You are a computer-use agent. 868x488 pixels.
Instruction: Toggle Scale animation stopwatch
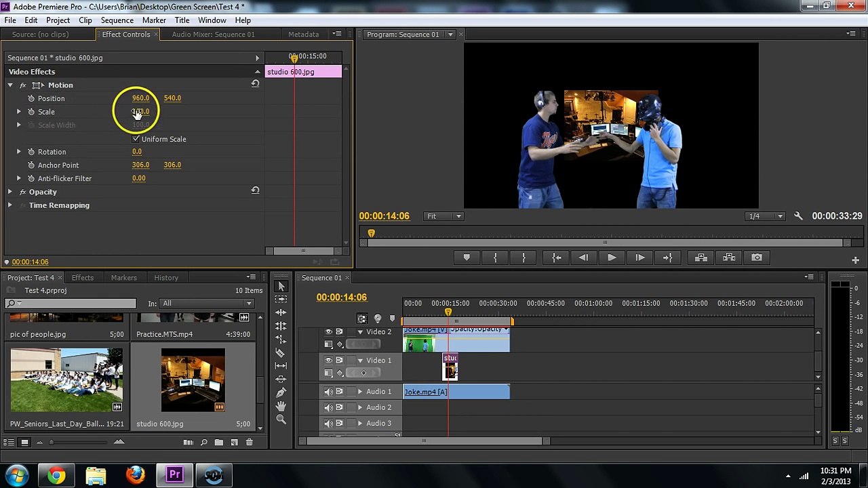(31, 112)
